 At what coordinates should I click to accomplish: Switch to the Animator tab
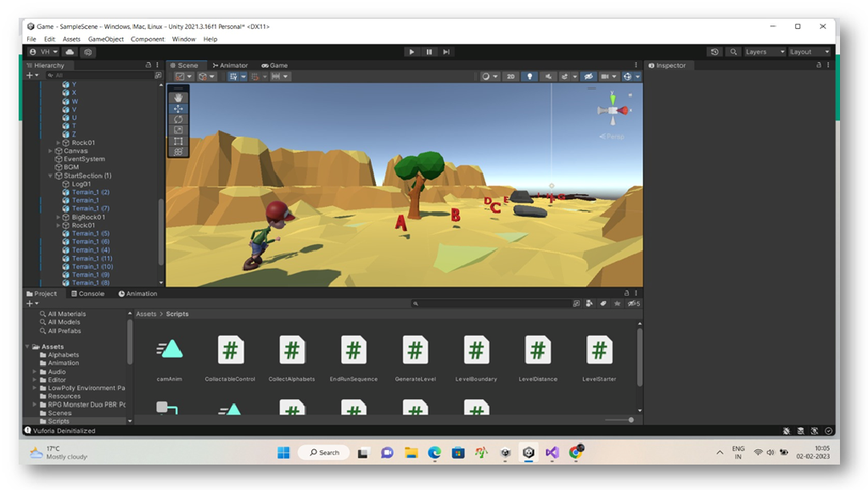pos(230,65)
